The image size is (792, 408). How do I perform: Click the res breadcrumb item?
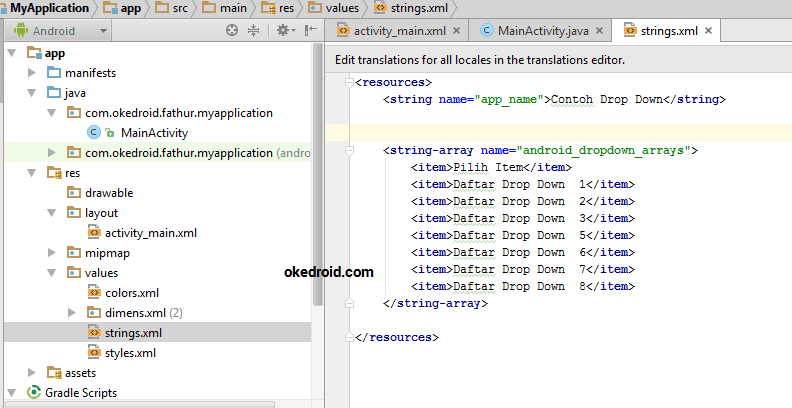[x=278, y=8]
